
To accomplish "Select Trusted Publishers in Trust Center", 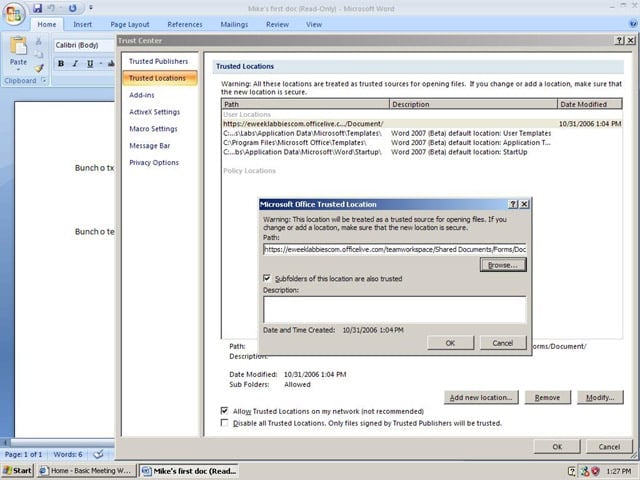I will pyautogui.click(x=158, y=61).
